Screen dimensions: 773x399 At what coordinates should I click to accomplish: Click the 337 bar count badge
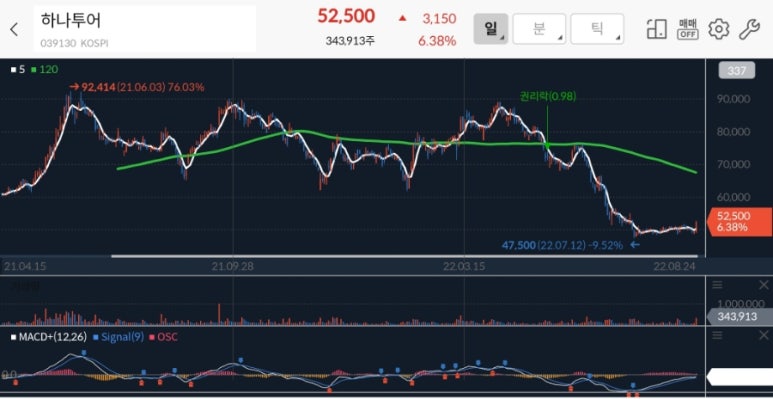point(737,71)
